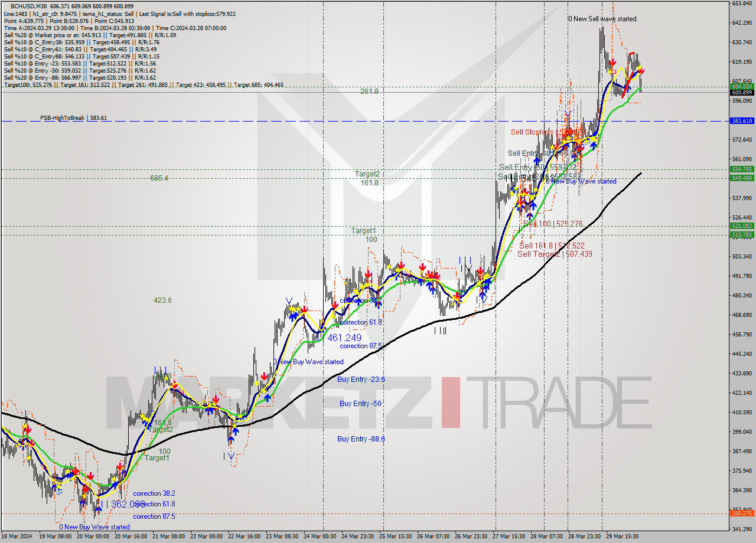Select the 583.610 black price tag on axis
The width and height of the screenshot is (756, 543).
tap(742, 120)
